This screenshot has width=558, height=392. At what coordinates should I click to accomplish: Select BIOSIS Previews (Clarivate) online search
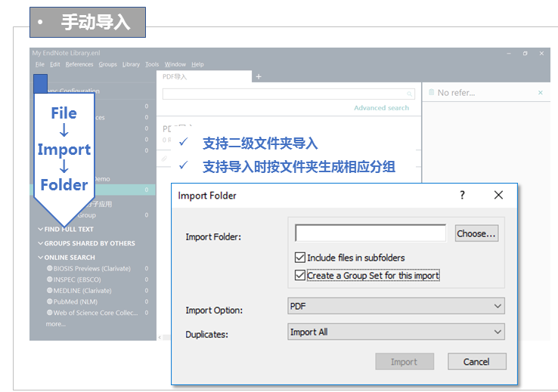91,268
